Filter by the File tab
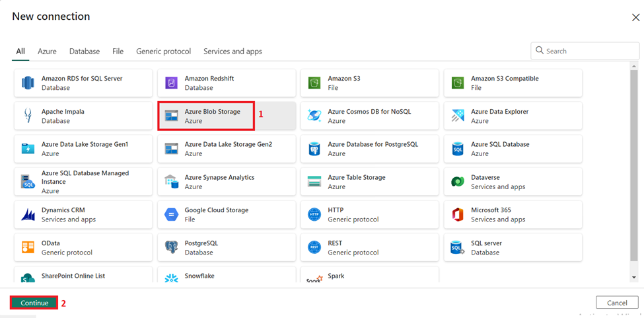Screen dimensions: 644x318 click(118, 52)
